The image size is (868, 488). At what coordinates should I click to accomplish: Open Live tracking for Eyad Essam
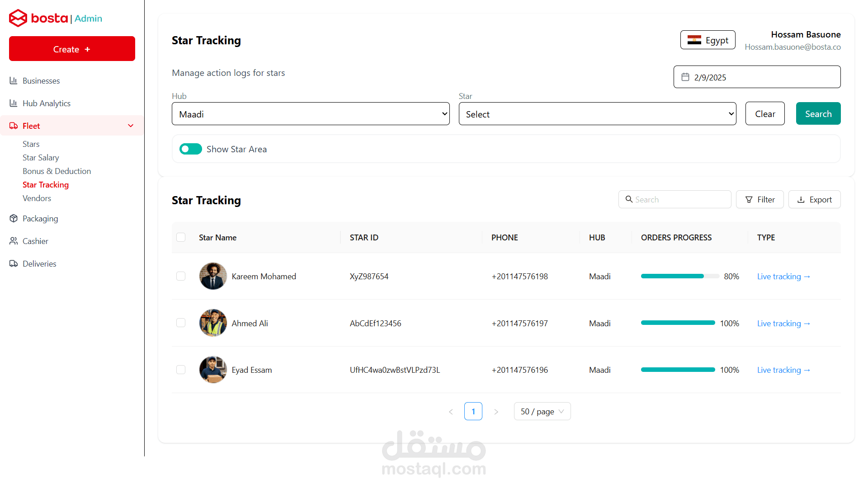pyautogui.click(x=783, y=370)
